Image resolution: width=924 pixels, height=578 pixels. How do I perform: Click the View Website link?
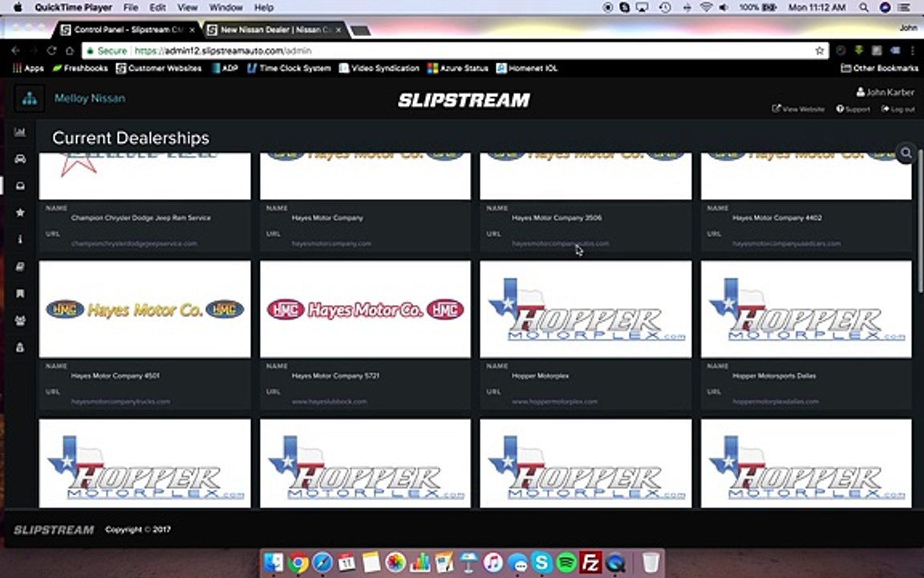coord(799,109)
